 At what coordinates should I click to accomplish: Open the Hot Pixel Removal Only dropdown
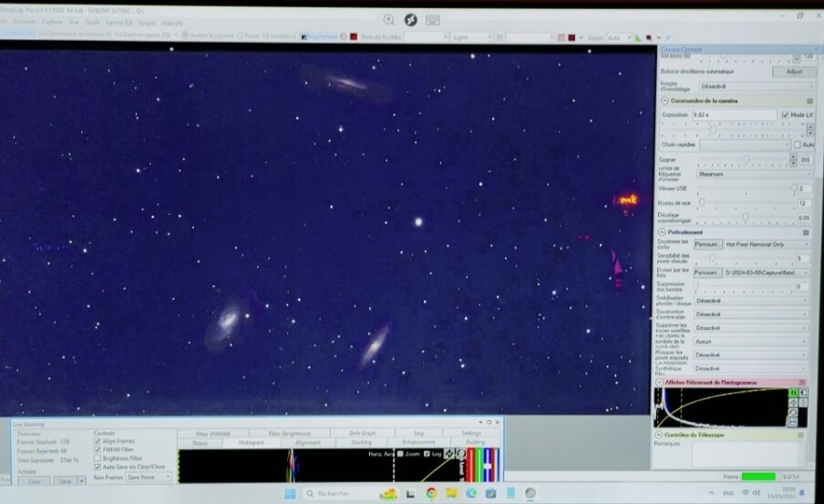click(x=767, y=244)
